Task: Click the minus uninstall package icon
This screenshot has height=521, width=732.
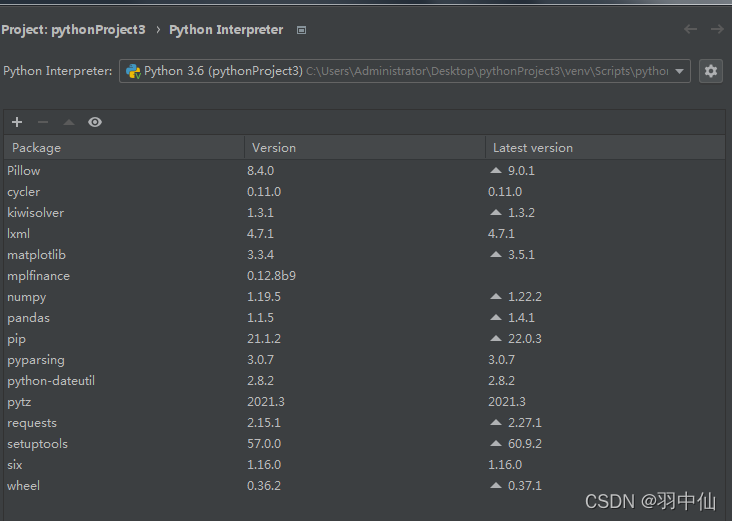Action: pyautogui.click(x=43, y=122)
